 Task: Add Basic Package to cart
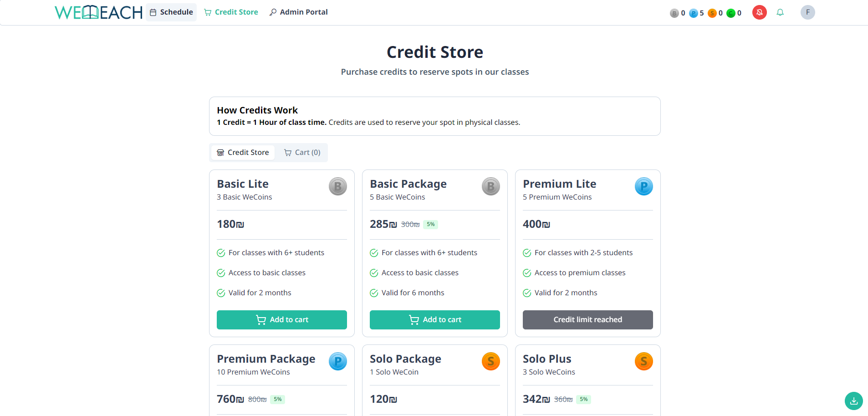click(434, 319)
